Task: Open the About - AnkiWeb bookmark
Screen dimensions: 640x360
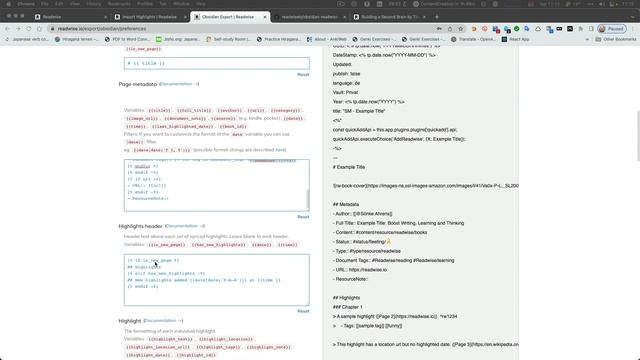Action: [x=327, y=39]
